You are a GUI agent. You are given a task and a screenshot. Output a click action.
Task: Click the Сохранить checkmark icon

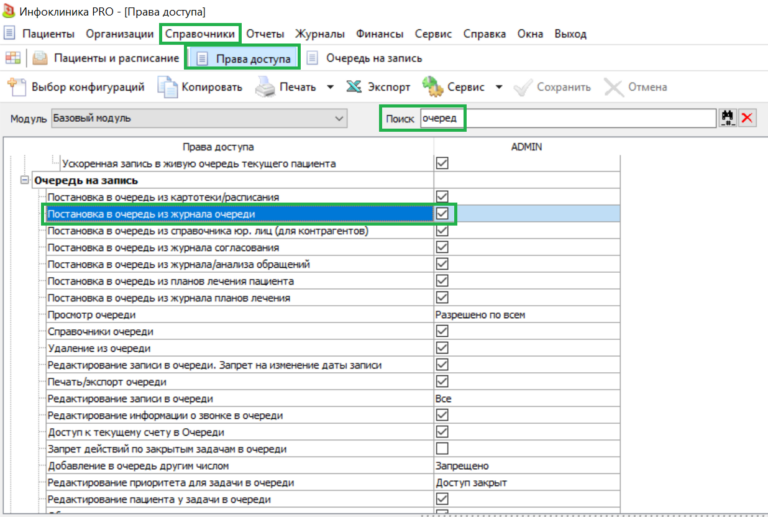tap(522, 88)
